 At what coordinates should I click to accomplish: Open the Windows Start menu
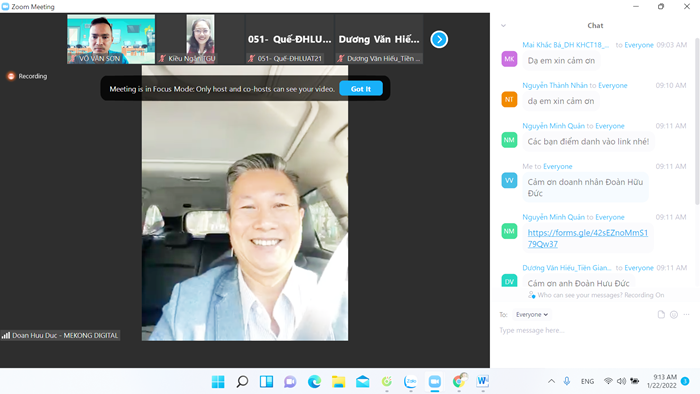click(218, 382)
